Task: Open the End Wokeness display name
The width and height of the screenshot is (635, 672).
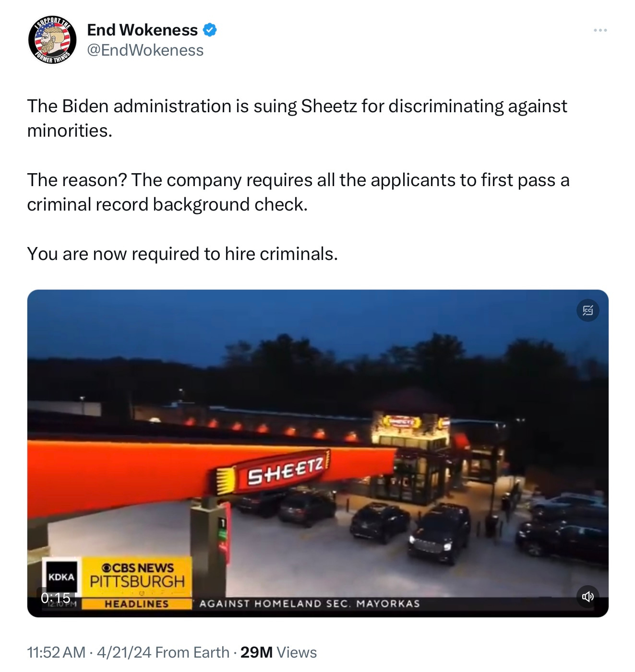Action: (142, 30)
